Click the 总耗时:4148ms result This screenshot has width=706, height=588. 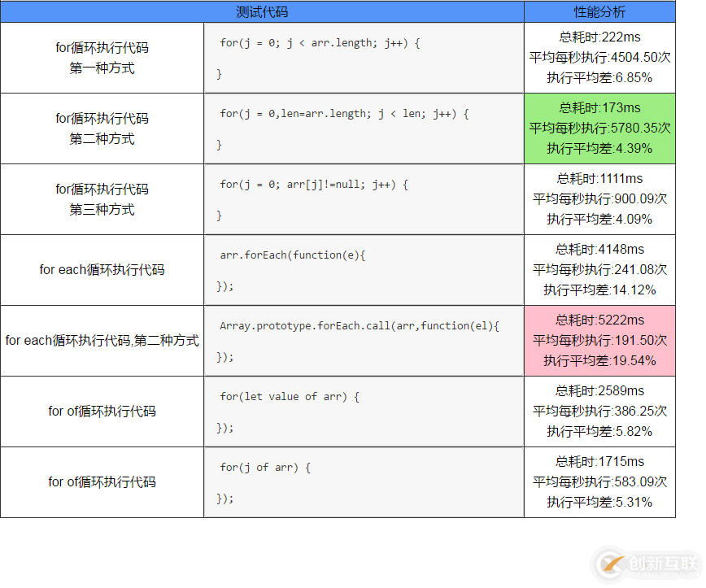[x=599, y=249]
